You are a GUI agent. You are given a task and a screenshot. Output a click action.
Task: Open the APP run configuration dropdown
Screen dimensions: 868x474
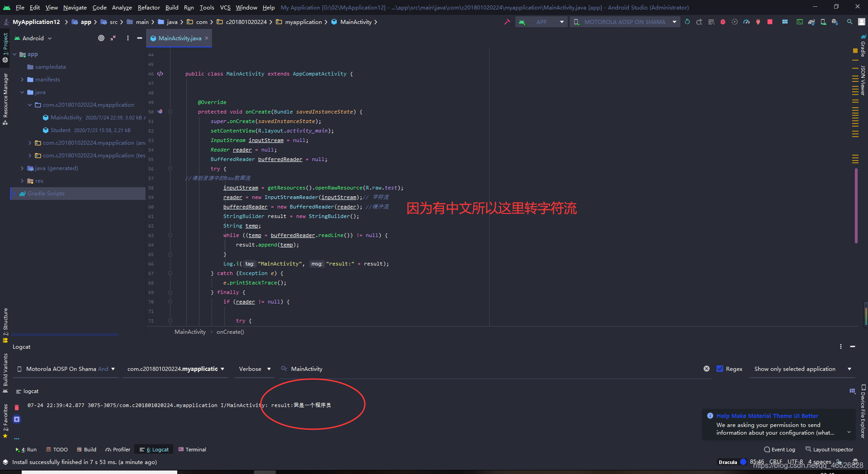coord(541,22)
